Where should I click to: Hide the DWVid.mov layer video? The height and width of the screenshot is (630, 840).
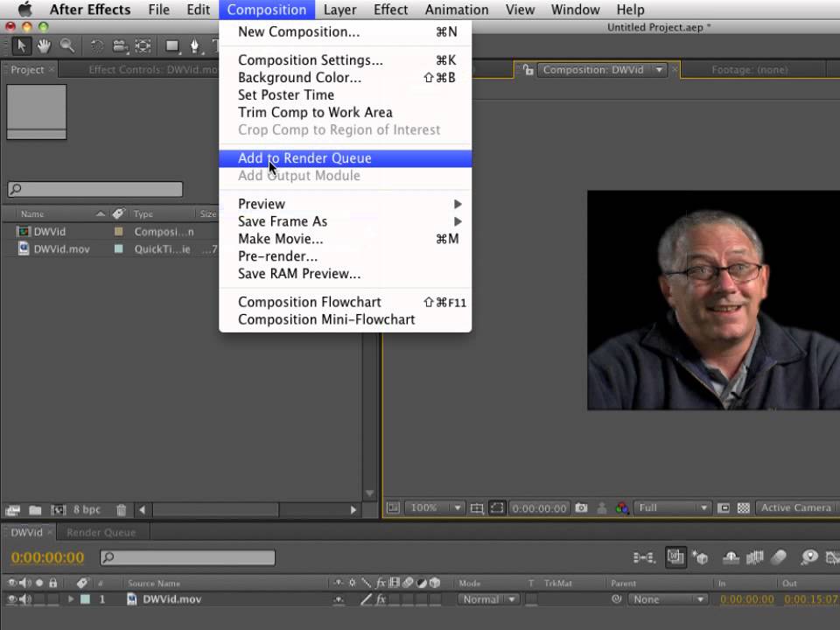tap(11, 599)
